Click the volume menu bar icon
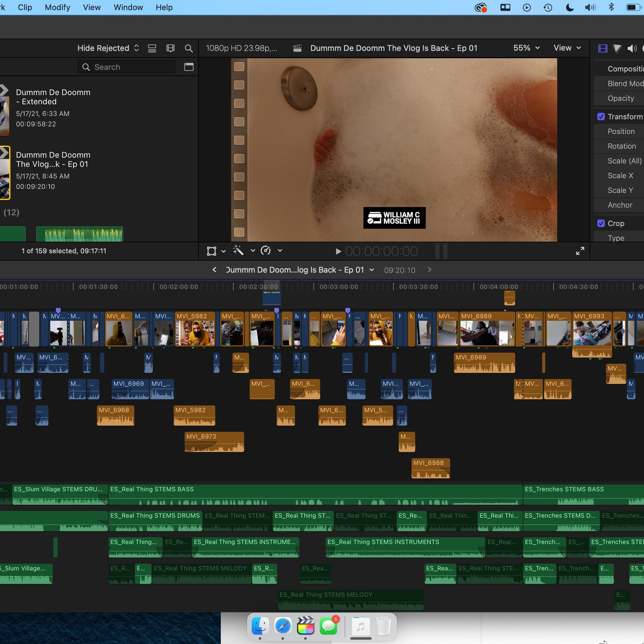This screenshot has width=644, height=644. (590, 7)
